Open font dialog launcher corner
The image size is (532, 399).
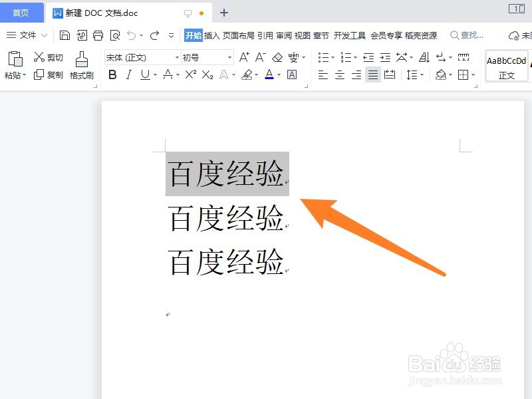click(306, 86)
